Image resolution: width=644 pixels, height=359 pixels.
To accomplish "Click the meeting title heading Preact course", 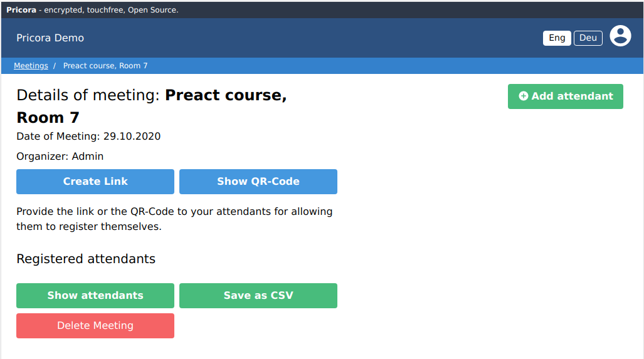I will (226, 95).
